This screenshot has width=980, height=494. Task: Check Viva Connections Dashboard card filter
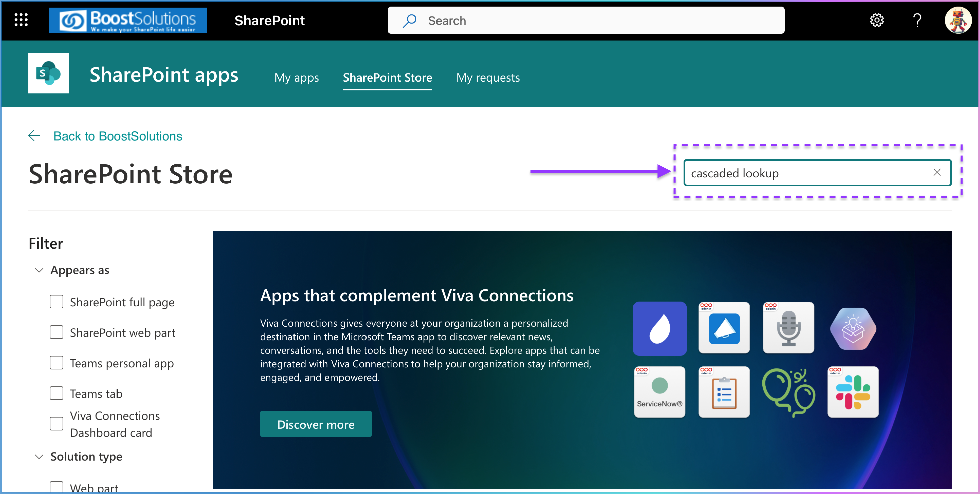coord(57,424)
